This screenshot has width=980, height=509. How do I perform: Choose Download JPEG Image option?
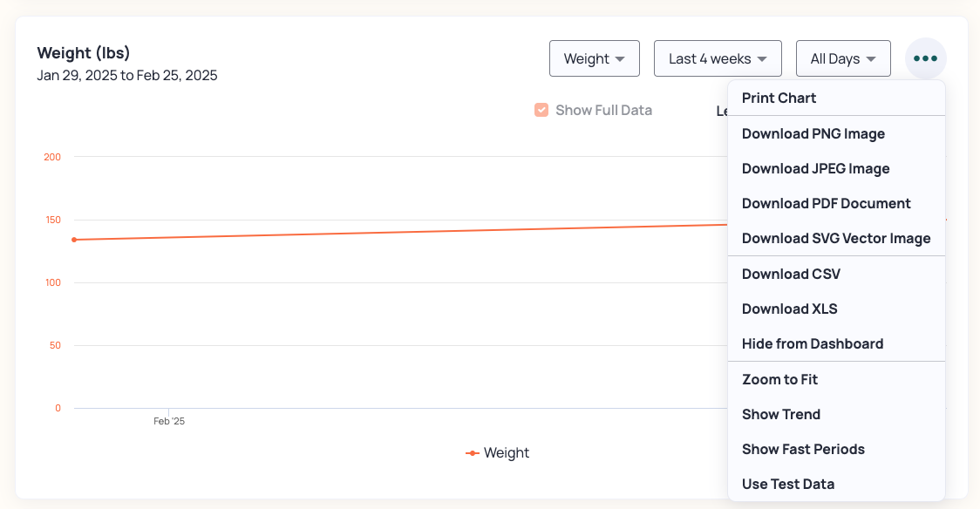[x=815, y=168]
